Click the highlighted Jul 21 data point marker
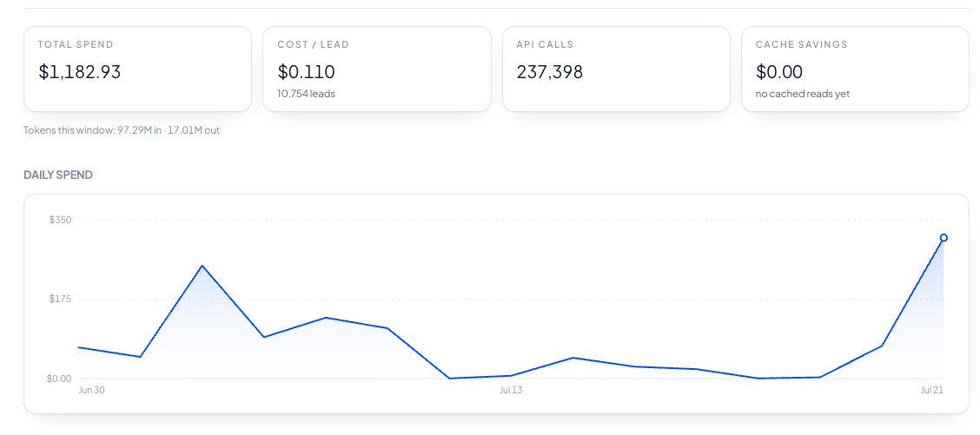This screenshot has width=980, height=435. [x=944, y=238]
